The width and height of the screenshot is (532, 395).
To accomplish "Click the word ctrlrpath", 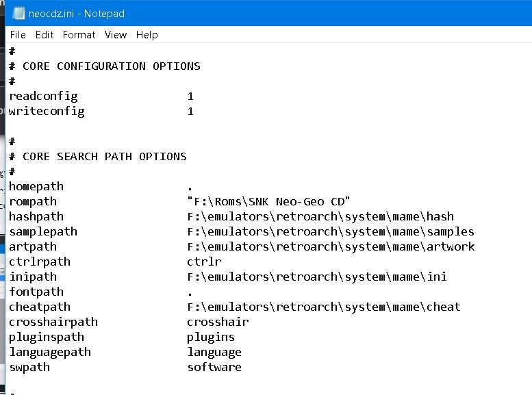I will (40, 262).
